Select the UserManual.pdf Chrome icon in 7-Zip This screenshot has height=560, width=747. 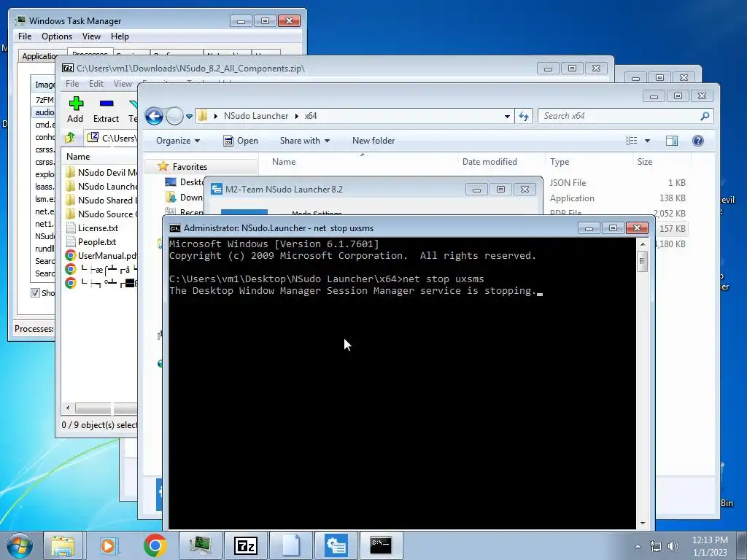[x=71, y=256]
